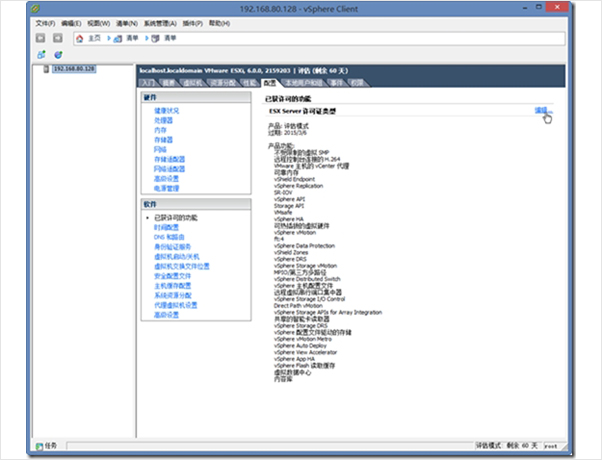Switch to the 权限 tab
The image size is (602, 460).
[358, 83]
